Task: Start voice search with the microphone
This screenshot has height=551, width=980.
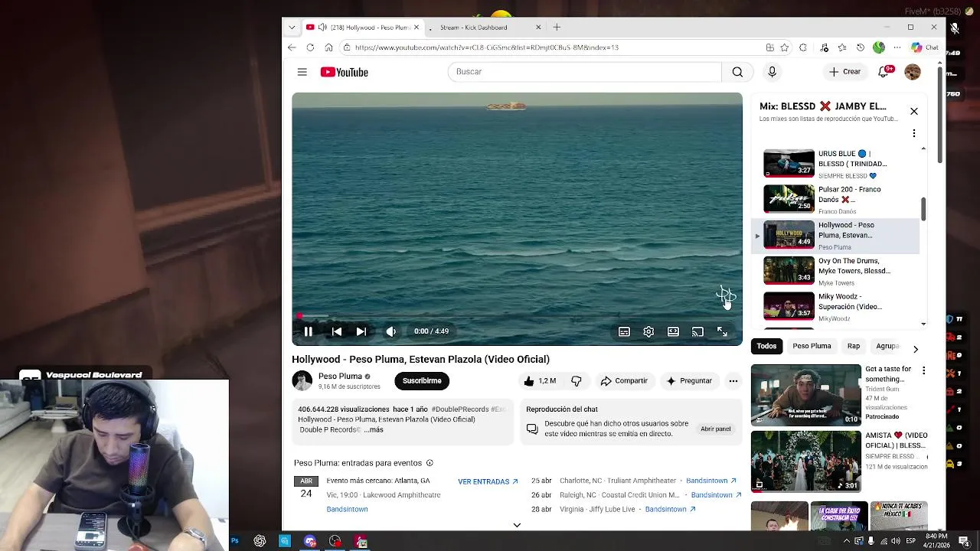Action: pos(772,72)
